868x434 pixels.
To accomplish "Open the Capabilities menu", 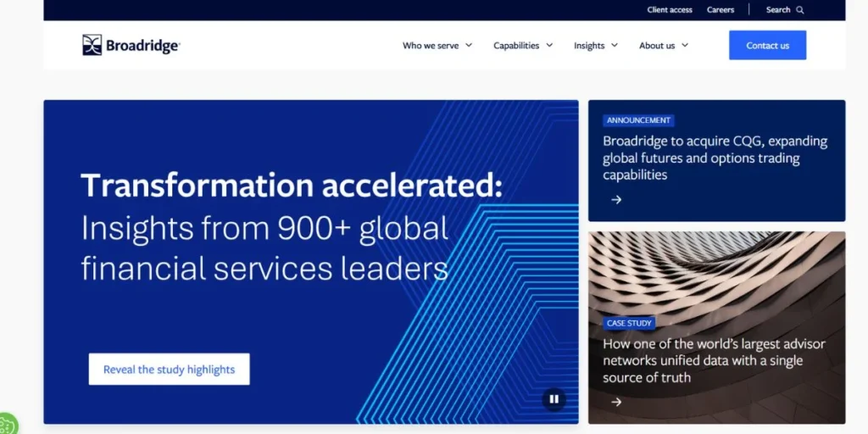I will click(x=516, y=46).
